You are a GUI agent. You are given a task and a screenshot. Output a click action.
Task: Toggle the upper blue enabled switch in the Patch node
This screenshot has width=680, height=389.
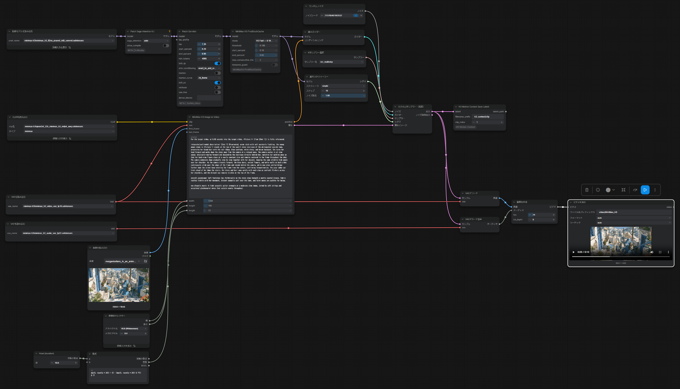[217, 63]
